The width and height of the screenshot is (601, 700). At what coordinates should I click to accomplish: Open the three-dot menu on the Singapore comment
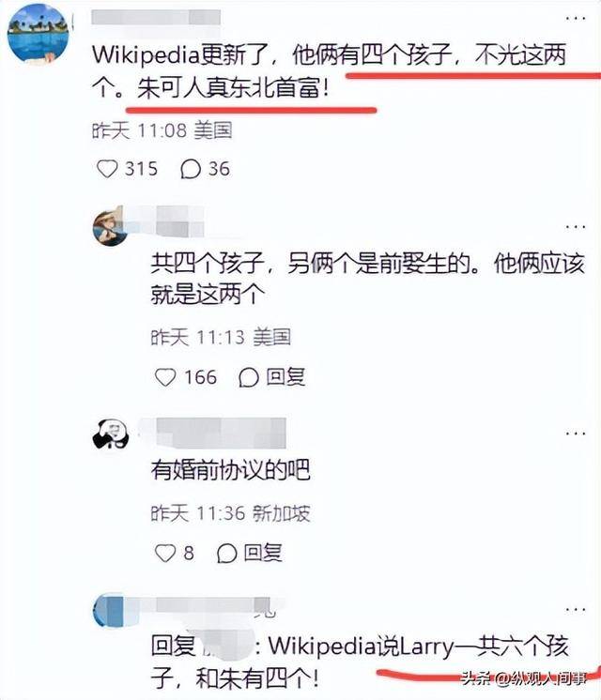pyautogui.click(x=576, y=434)
